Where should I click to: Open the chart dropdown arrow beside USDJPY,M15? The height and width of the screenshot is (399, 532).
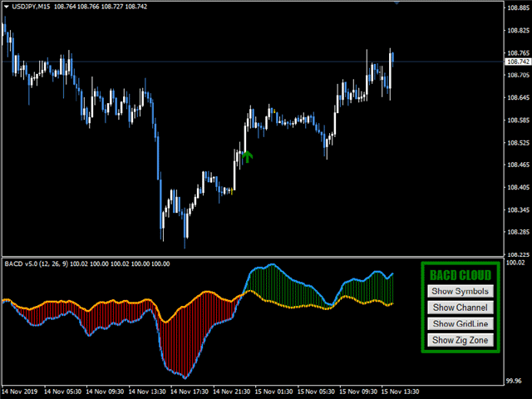(x=6, y=7)
